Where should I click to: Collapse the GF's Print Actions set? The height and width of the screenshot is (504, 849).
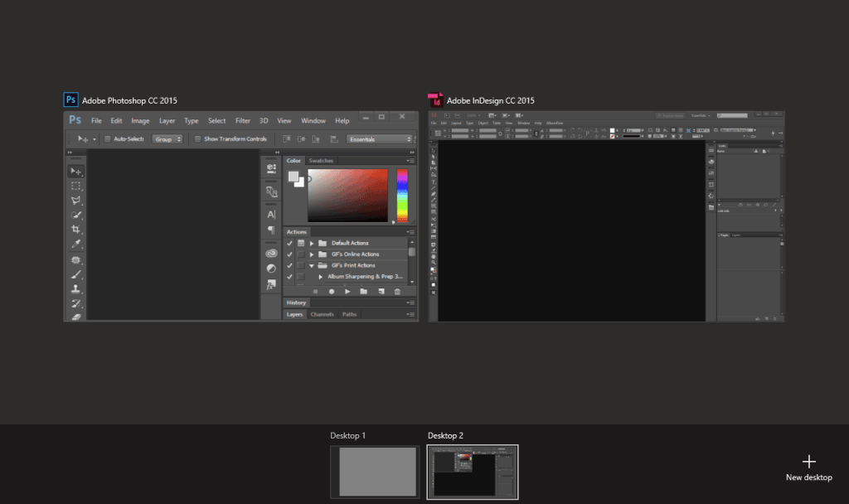(312, 266)
